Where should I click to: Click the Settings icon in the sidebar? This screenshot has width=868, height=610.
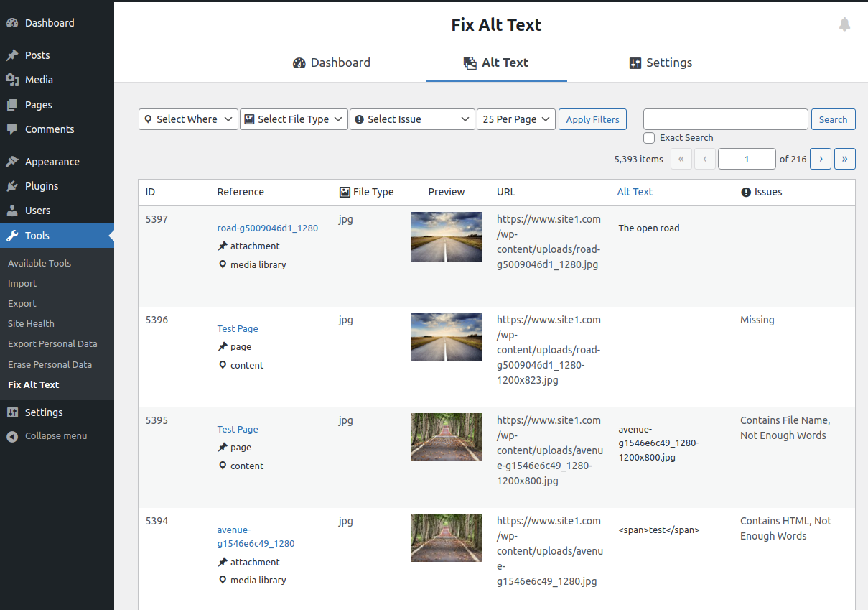[12, 412]
